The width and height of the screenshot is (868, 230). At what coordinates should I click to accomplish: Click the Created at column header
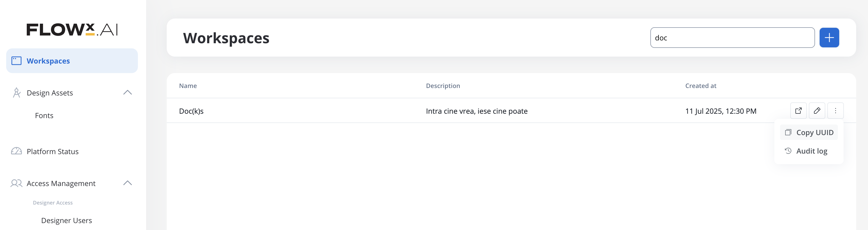point(701,86)
